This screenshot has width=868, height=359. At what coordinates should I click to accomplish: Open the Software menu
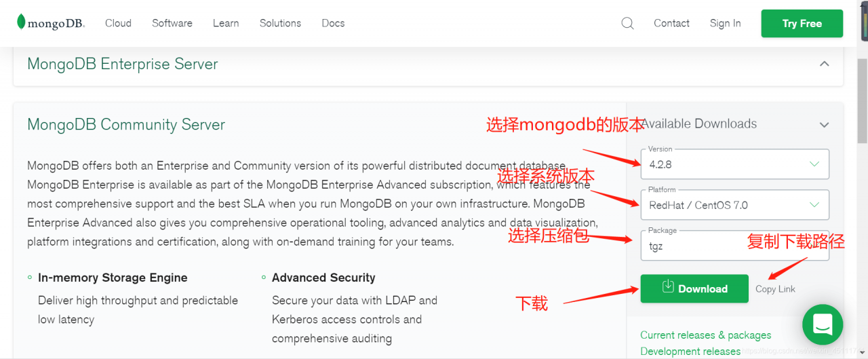coord(172,23)
